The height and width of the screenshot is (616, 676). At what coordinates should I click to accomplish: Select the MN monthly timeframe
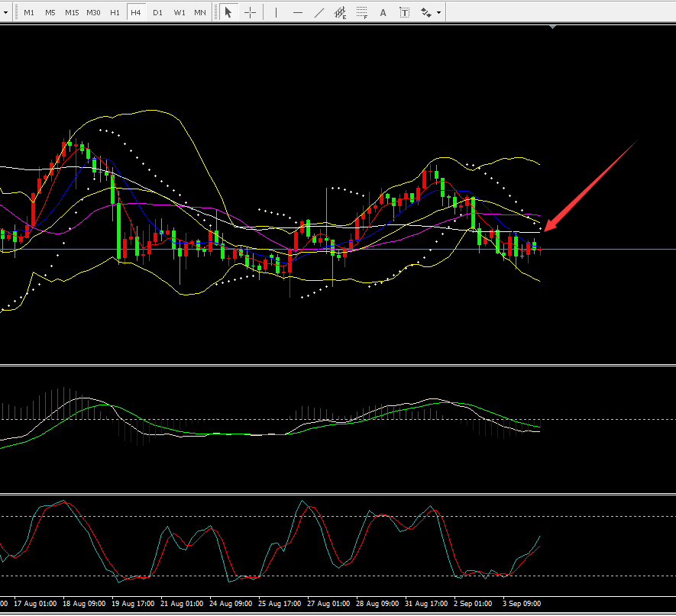pyautogui.click(x=200, y=12)
